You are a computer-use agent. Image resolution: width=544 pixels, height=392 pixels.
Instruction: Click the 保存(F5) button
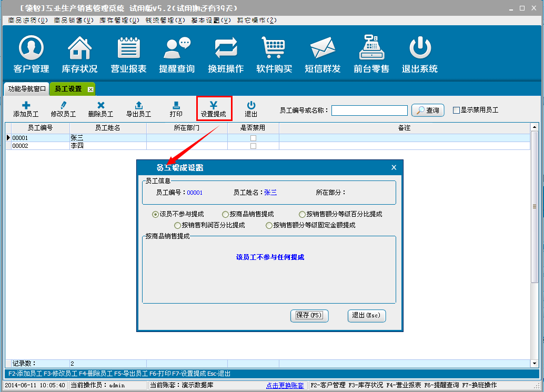click(x=309, y=315)
